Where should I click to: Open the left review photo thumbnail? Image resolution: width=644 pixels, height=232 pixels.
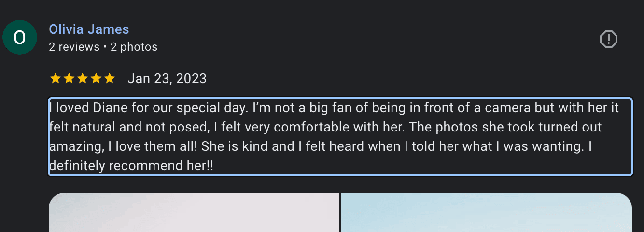click(x=194, y=213)
